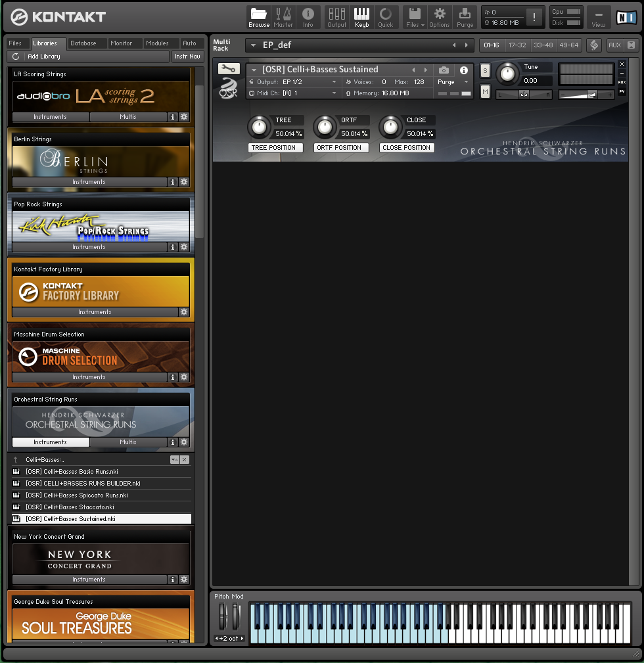Open Berlin Strings info icon

click(173, 182)
